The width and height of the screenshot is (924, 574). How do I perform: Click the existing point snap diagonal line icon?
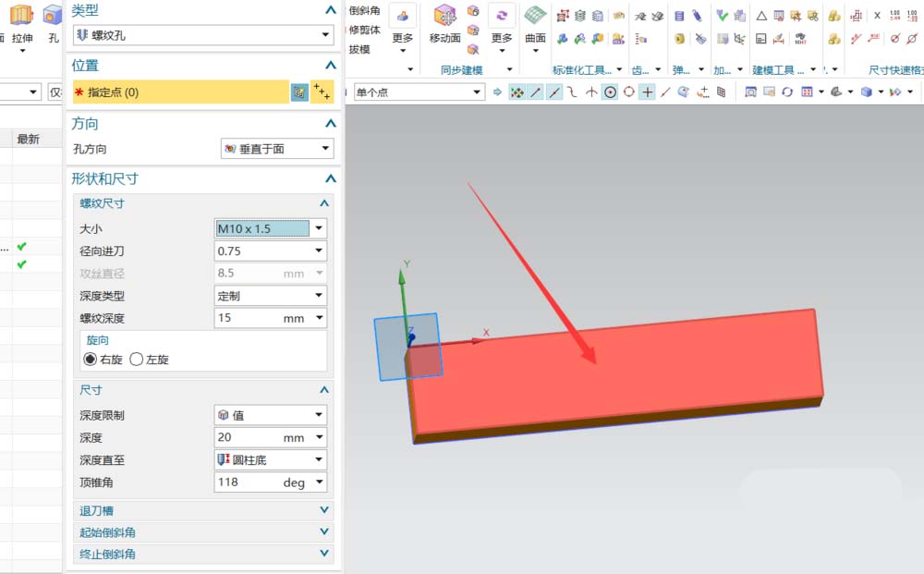(x=665, y=92)
